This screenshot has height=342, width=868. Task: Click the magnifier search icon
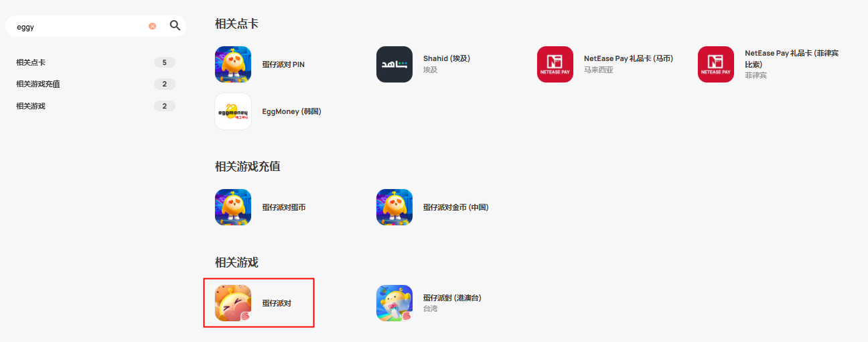coord(175,25)
